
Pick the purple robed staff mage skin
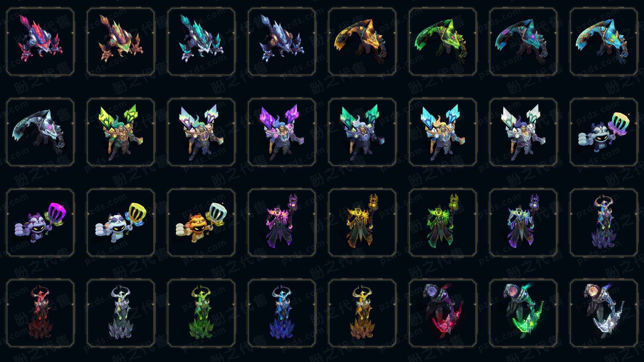click(282, 223)
